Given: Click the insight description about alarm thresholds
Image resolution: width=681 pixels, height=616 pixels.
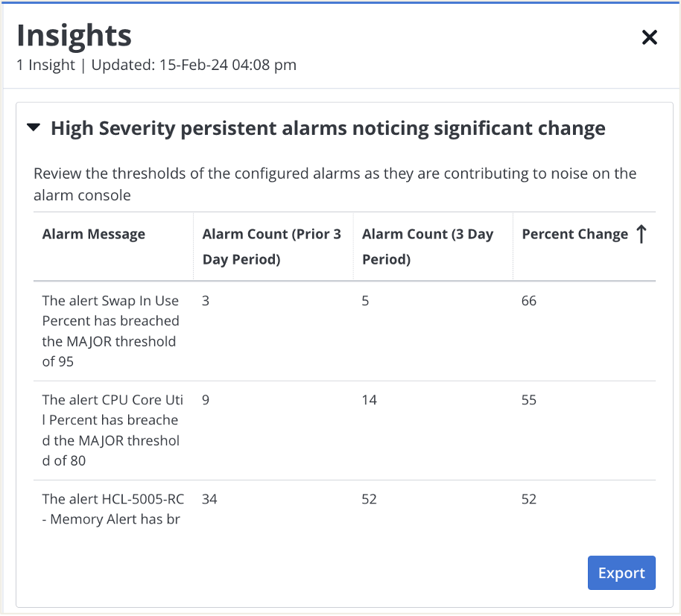Looking at the screenshot, I should 335,182.
